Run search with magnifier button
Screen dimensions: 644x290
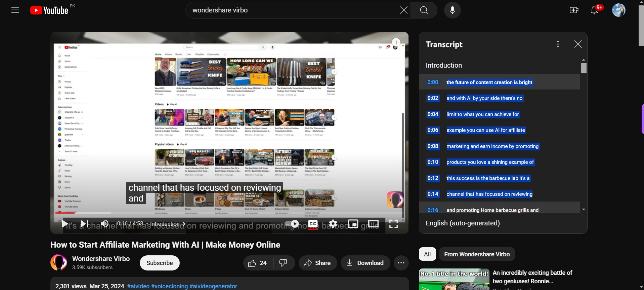tap(424, 10)
